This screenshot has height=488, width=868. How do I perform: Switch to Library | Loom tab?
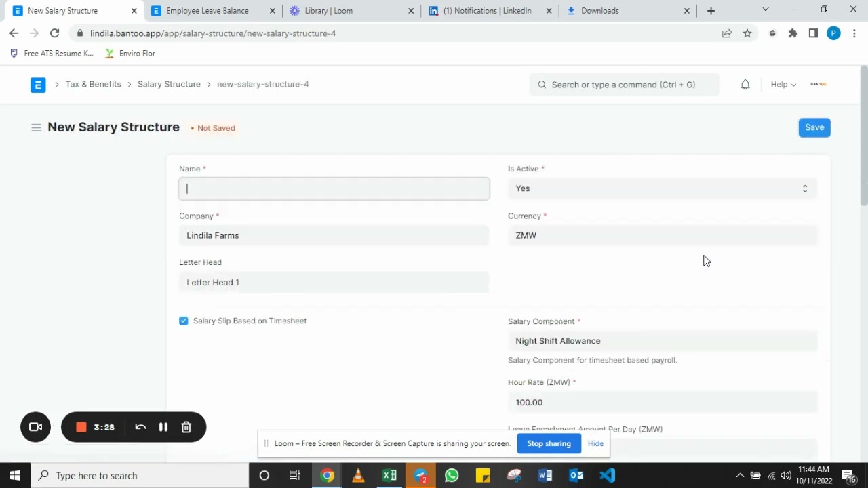click(x=351, y=11)
